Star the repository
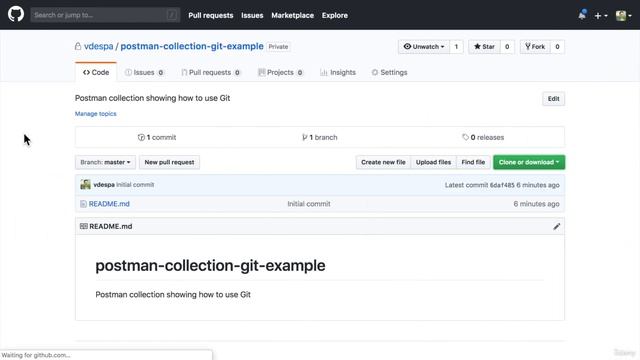 click(484, 47)
